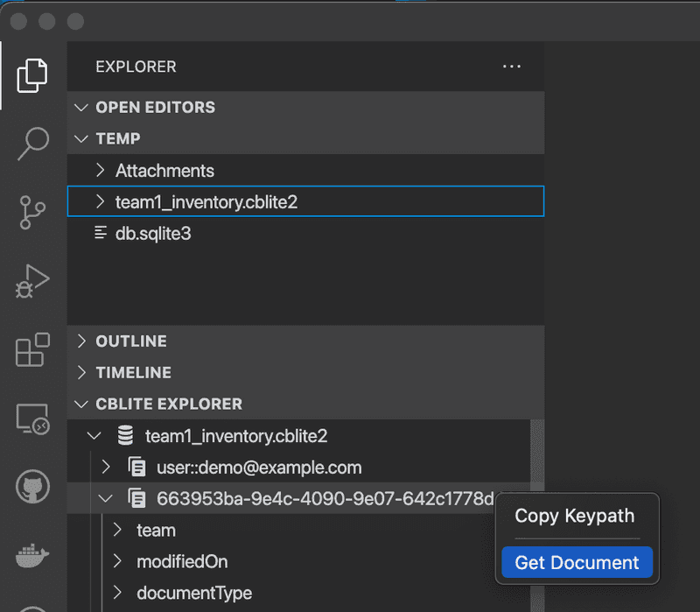Expand the team key
Image resolution: width=700 pixels, height=612 pixels.
coord(117,530)
